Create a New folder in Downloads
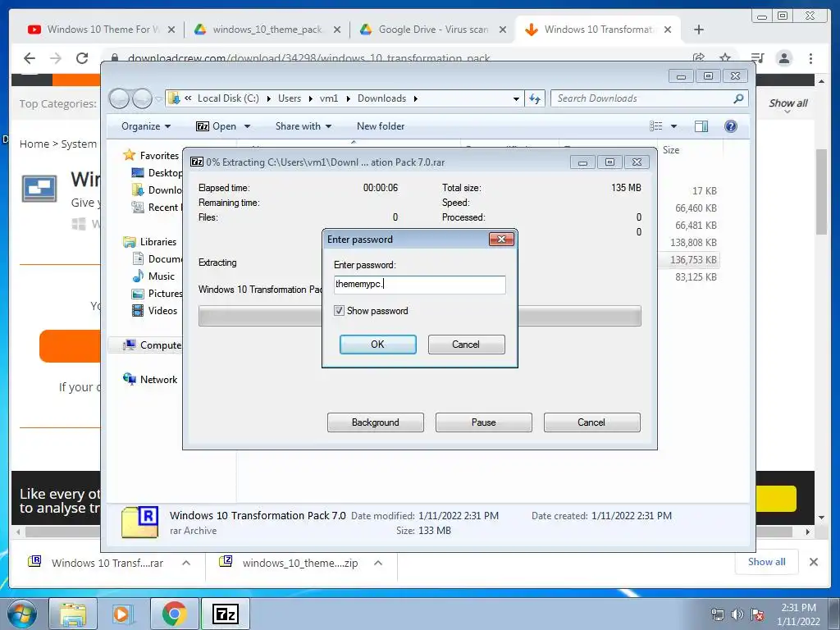840x630 pixels. 381,126
